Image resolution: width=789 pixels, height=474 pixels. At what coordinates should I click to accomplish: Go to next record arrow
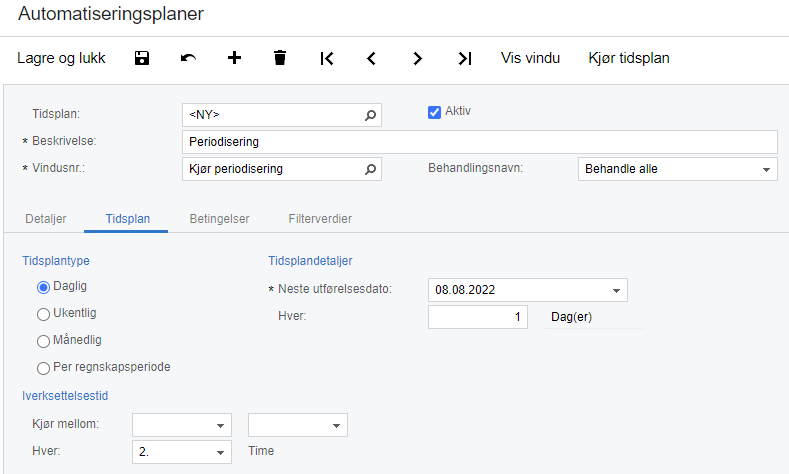click(417, 58)
